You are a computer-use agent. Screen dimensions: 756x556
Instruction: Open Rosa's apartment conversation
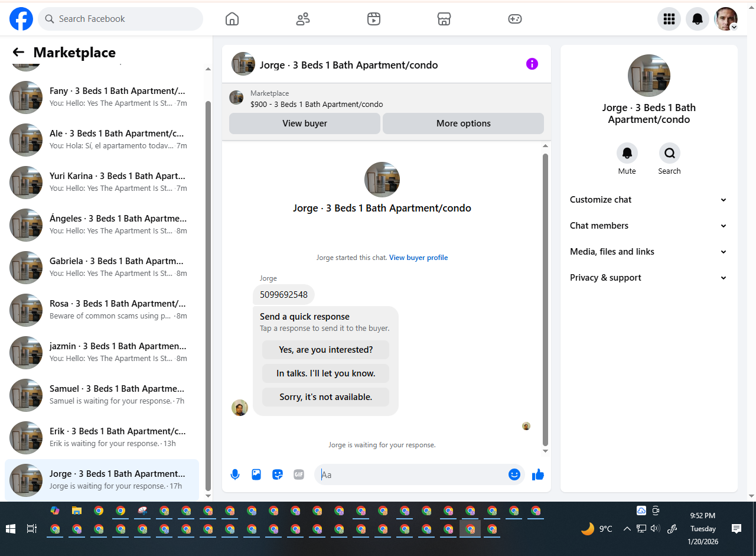click(102, 310)
